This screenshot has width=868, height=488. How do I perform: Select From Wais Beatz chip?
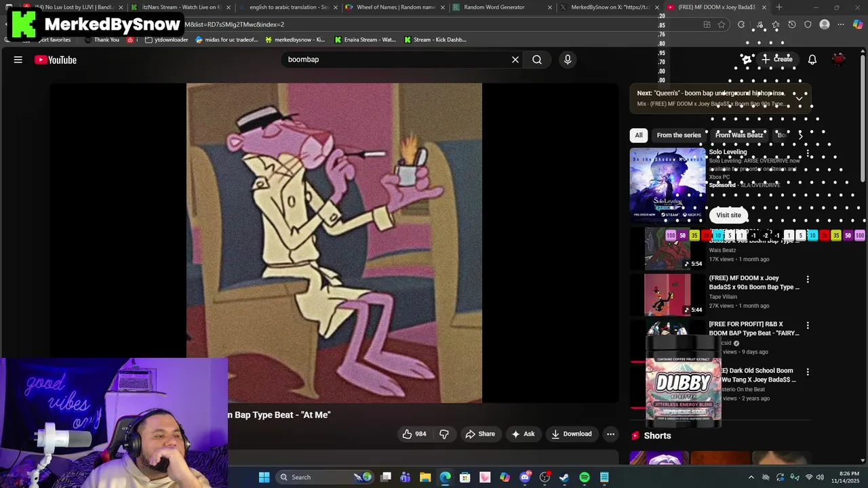tap(739, 135)
